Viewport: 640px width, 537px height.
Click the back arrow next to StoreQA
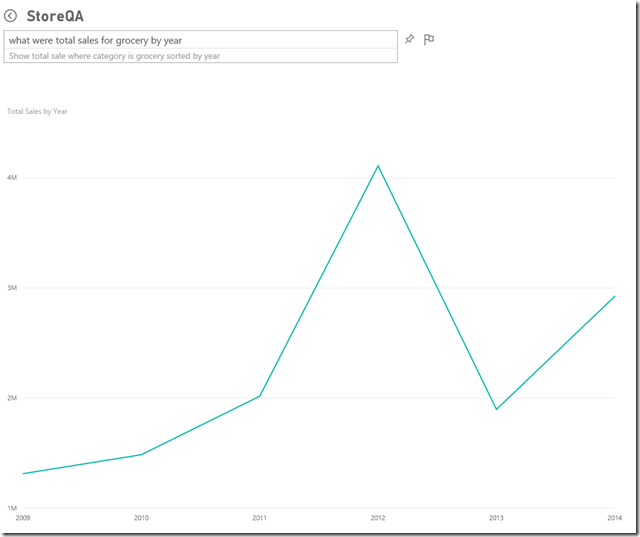[x=11, y=16]
